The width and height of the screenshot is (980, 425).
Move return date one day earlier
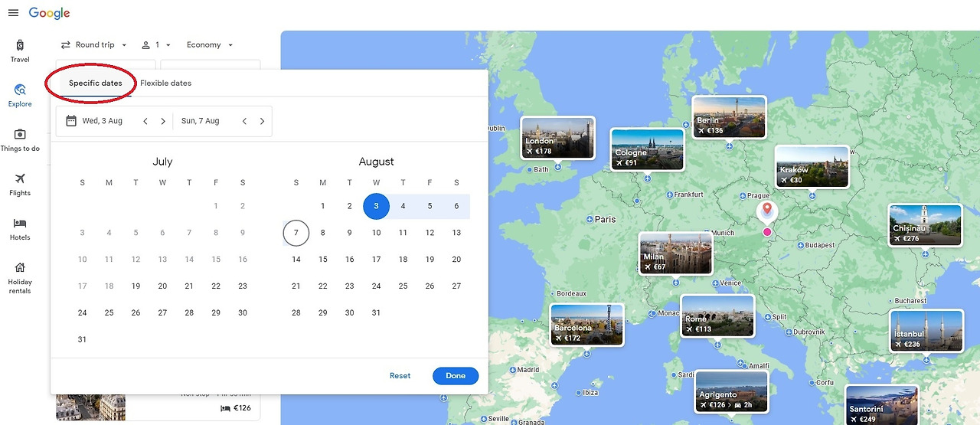coord(244,121)
